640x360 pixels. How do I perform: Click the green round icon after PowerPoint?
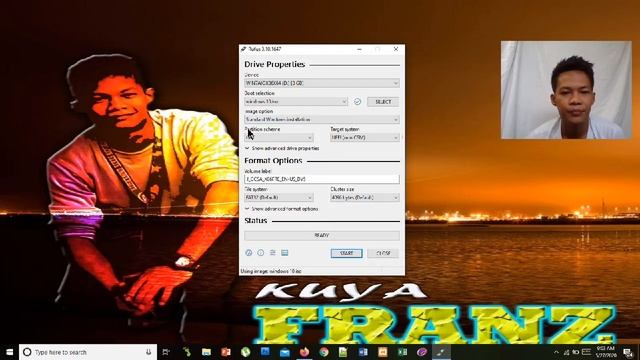(245, 352)
